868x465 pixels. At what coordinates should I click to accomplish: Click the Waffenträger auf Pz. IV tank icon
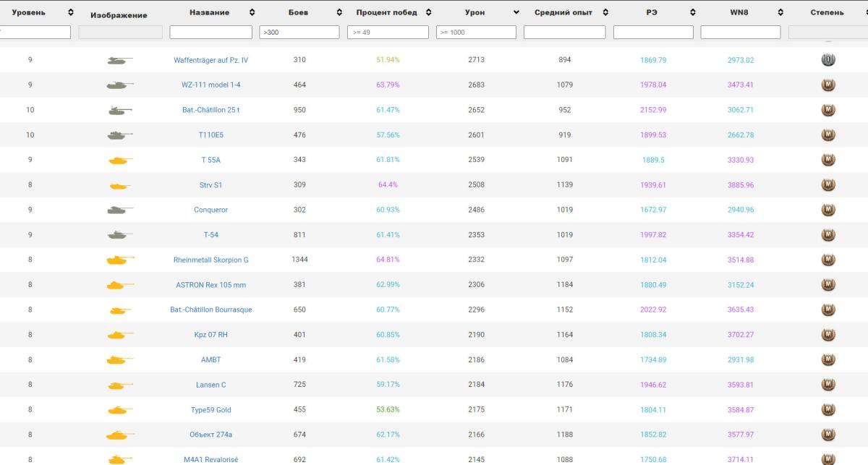(x=120, y=61)
